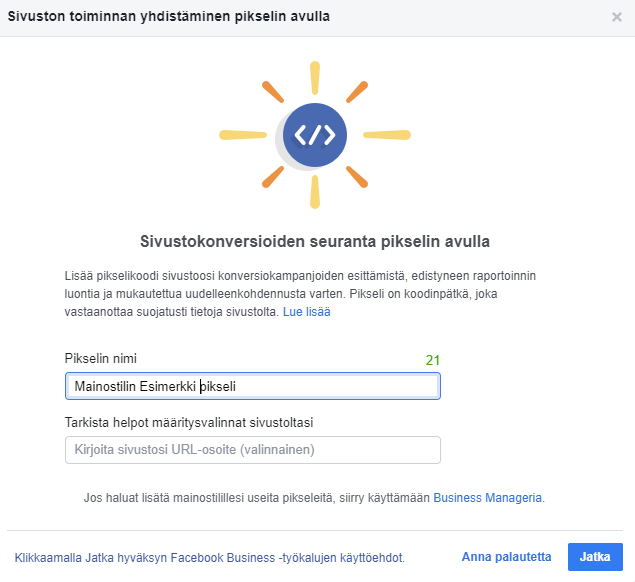Click the bottom yellow ray below the code icon
Screen dimensions: 635x582
(x=315, y=192)
